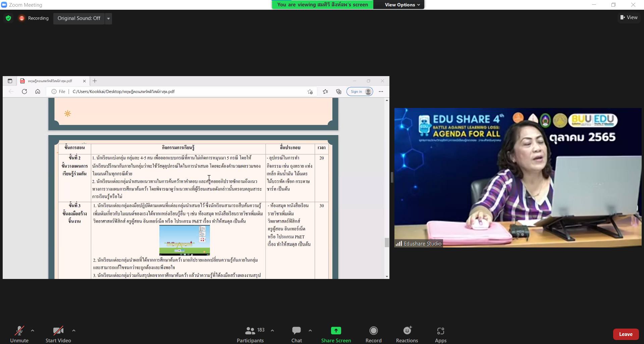Expand audio settings caret beside Unmute
644x344 pixels.
(33, 331)
